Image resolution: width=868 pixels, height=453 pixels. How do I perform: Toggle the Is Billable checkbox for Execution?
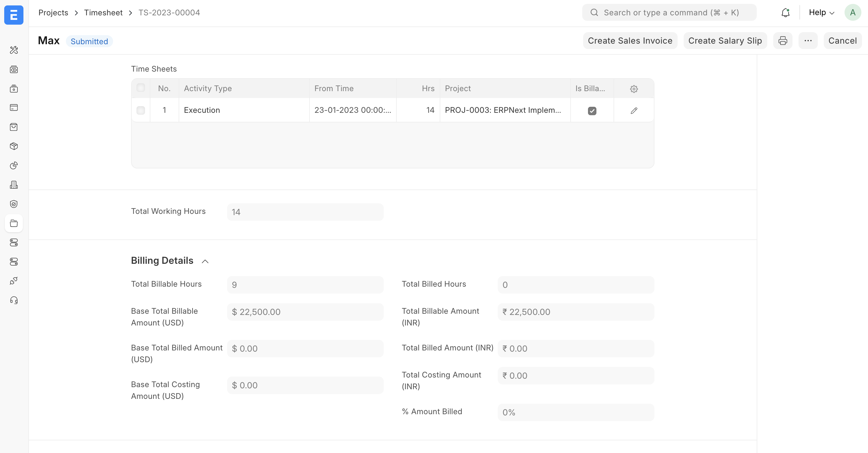[592, 111]
